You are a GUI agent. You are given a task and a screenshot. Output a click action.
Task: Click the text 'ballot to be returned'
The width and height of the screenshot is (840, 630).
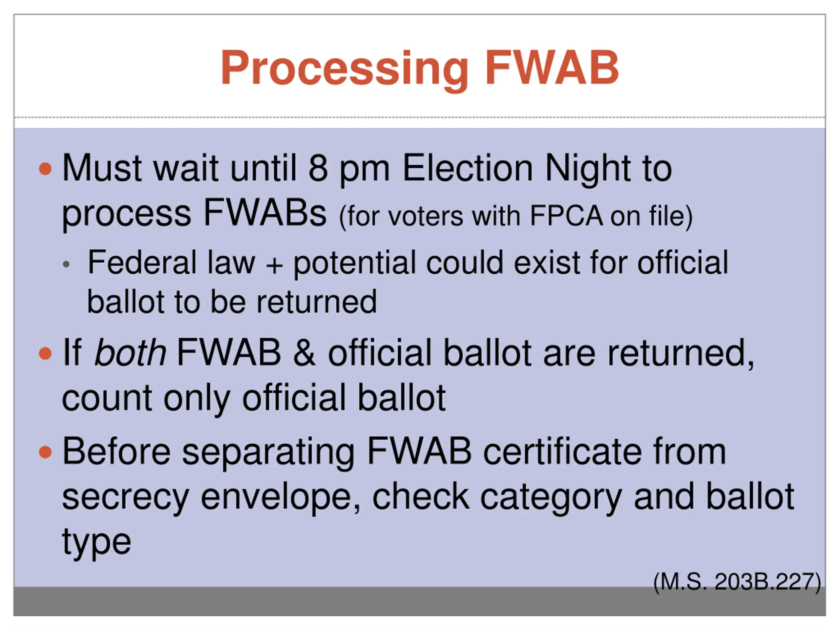pyautogui.click(x=232, y=302)
